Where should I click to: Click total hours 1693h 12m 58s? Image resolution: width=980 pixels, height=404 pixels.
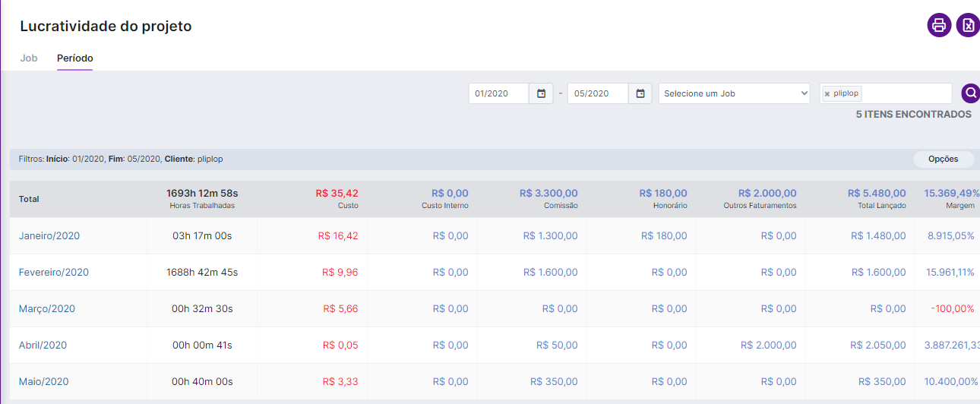click(202, 194)
